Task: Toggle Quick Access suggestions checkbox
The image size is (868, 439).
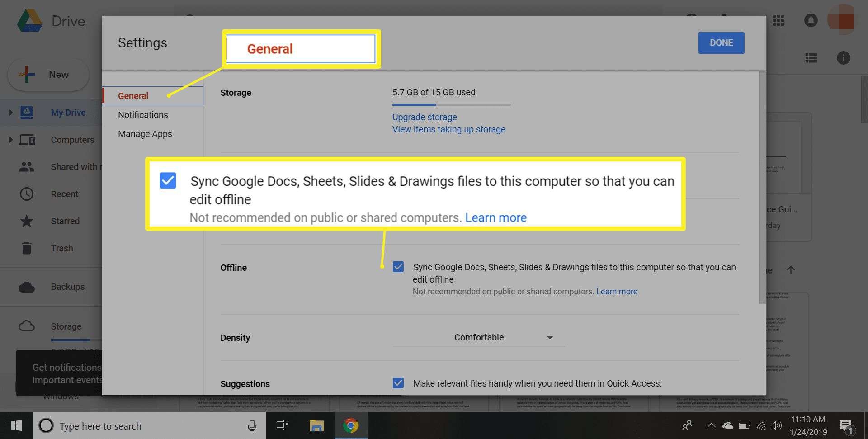Action: coord(398,383)
